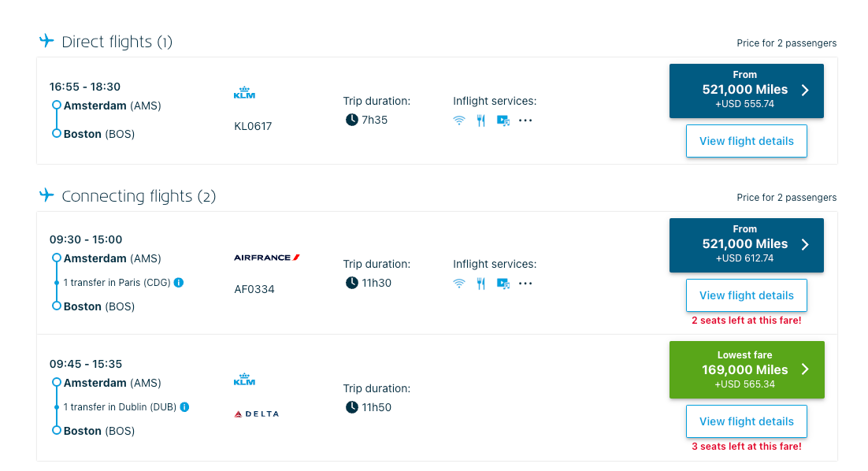Open info about the Dublin (DUB) transfer
868x471 pixels.
(x=184, y=407)
